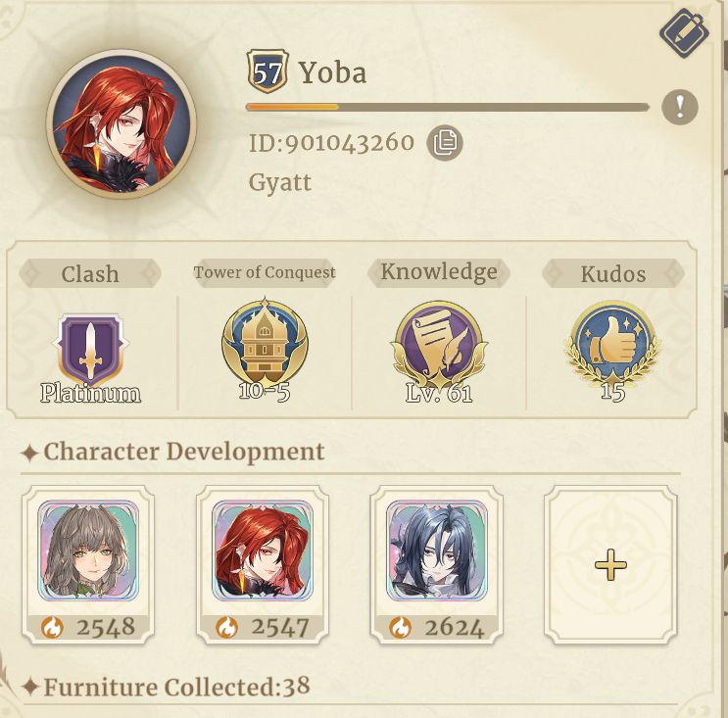Viewport: 728px width, 718px height.
Task: Select the player name Yoba
Action: [x=332, y=73]
